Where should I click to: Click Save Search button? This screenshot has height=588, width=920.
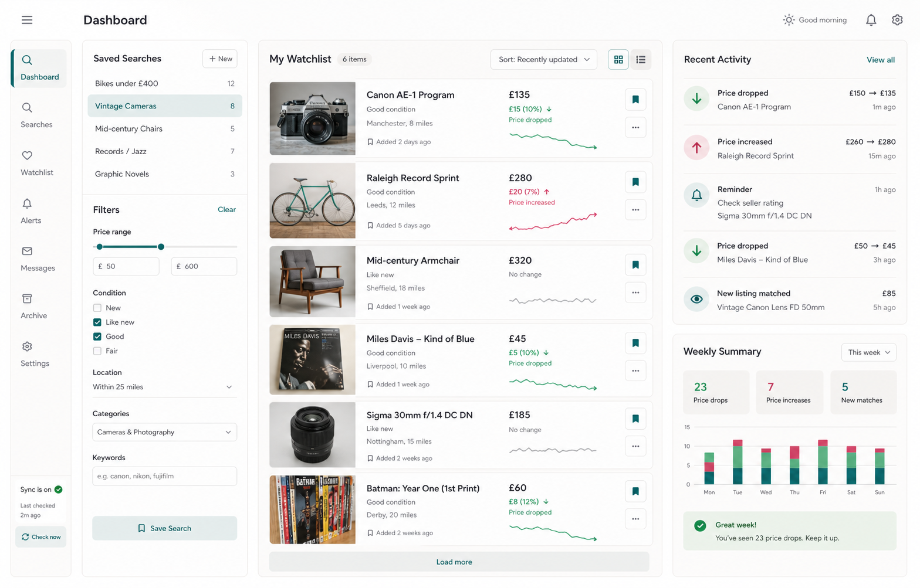click(x=164, y=528)
